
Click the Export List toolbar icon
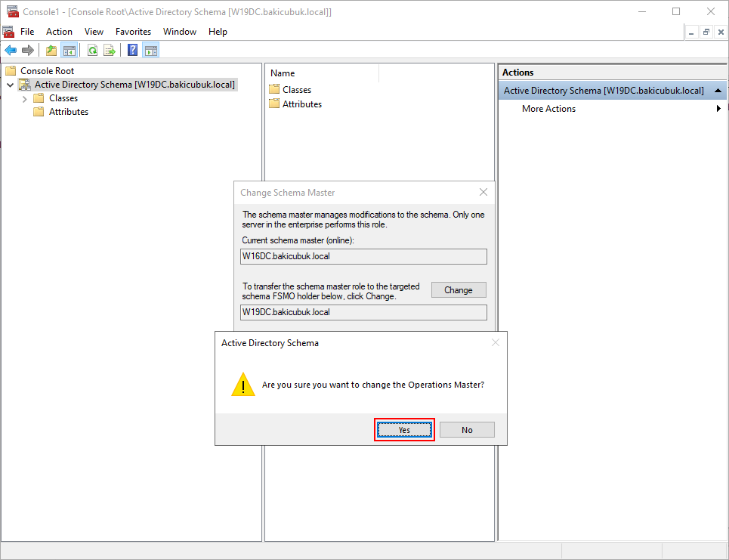(110, 50)
